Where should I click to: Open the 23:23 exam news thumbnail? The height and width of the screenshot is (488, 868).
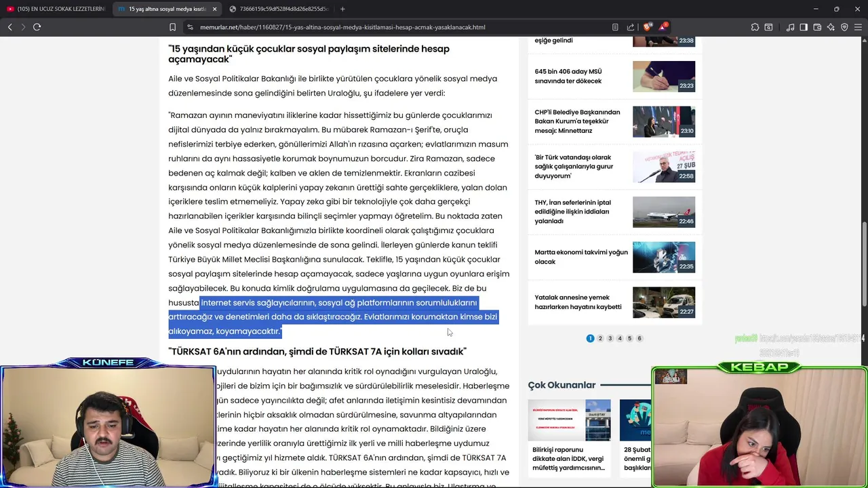pyautogui.click(x=664, y=77)
